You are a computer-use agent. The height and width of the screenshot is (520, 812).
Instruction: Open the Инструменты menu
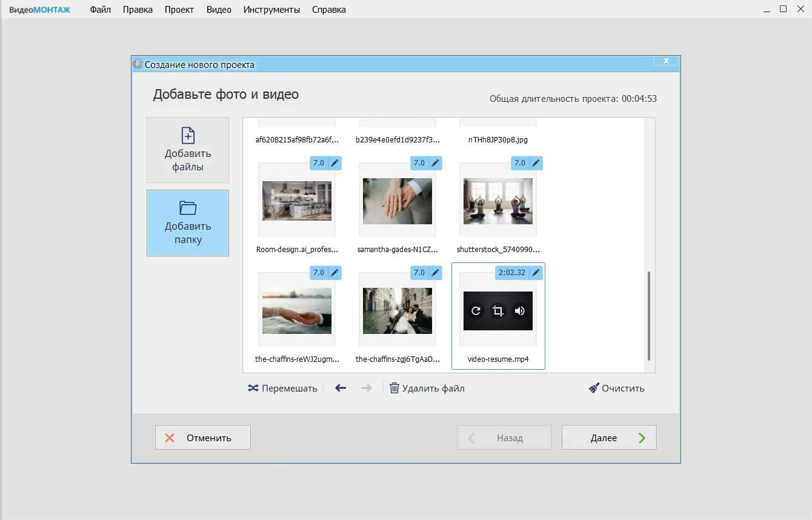tap(271, 10)
